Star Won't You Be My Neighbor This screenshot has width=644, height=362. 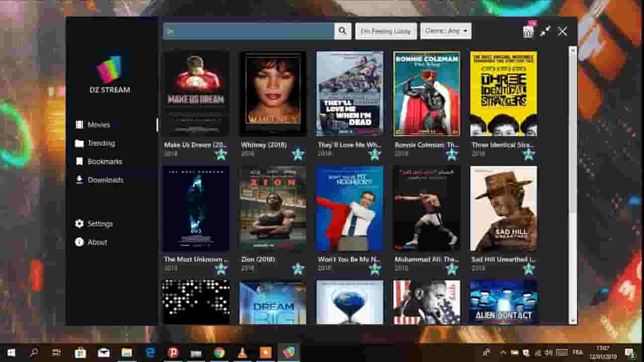375,268
